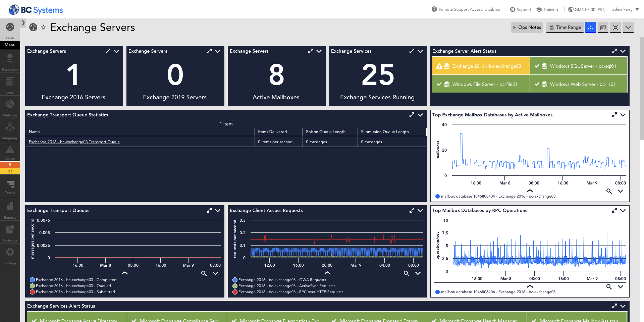The width and height of the screenshot is (644, 322).
Task: Select the Windows Web Server - bc-iis01 tile
Action: click(579, 84)
